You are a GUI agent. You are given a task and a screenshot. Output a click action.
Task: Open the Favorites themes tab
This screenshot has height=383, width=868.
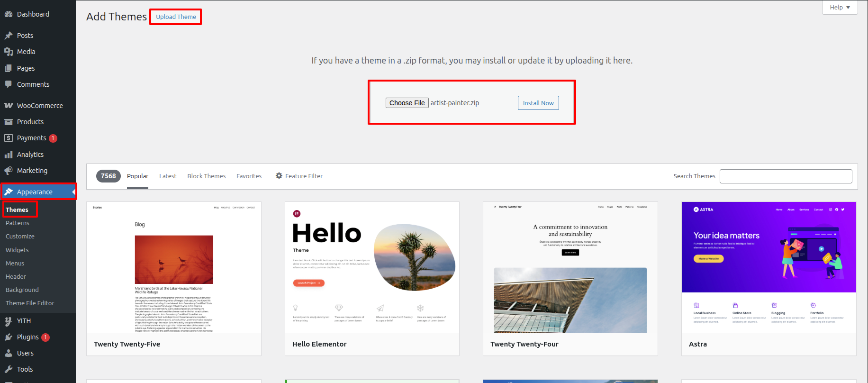click(x=249, y=176)
